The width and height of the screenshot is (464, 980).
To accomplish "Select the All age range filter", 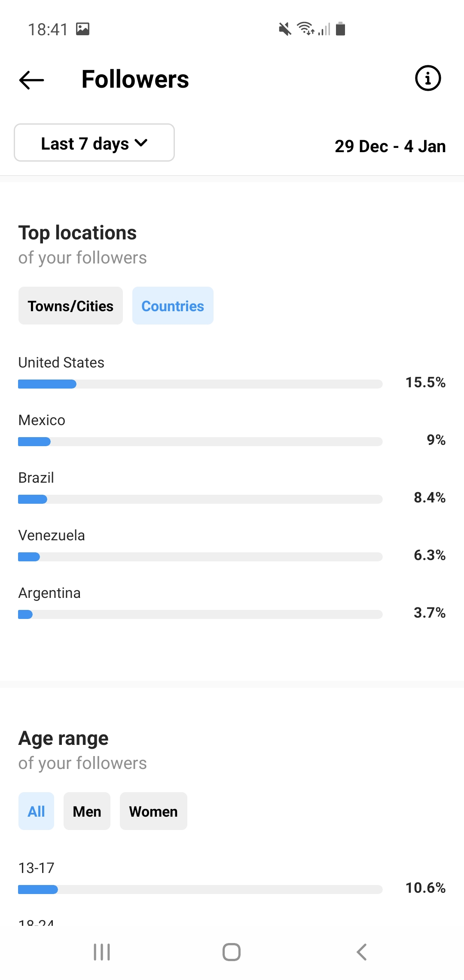I will (37, 811).
